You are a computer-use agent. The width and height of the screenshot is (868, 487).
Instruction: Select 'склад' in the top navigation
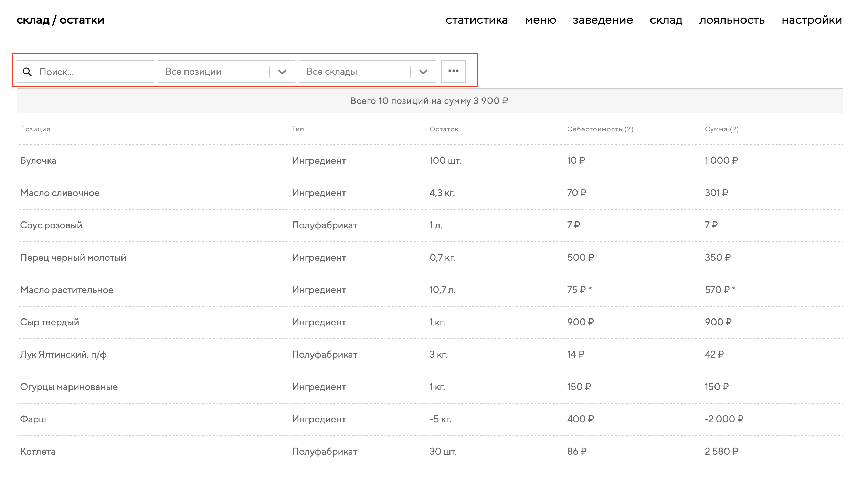pyautogui.click(x=666, y=20)
